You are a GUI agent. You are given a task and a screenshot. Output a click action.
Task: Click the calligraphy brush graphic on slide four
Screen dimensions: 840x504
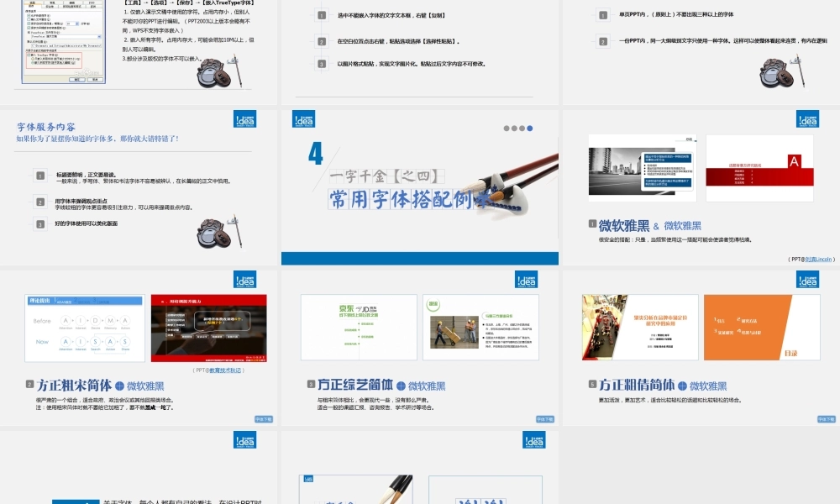tap(508, 189)
